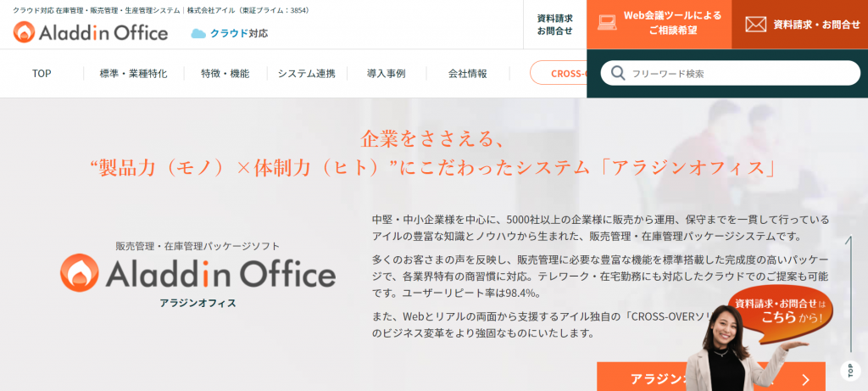
Task: Click the magnifying glass search icon
Action: tap(618, 73)
